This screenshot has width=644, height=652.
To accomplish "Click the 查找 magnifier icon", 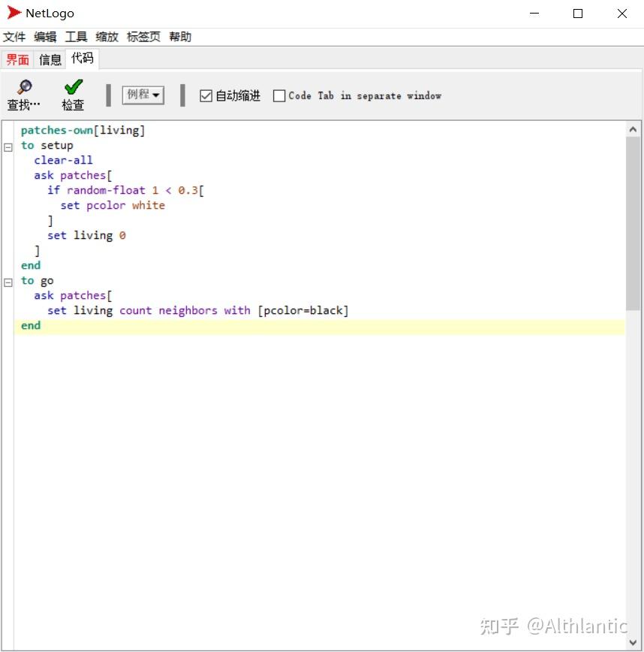I will coord(23,87).
